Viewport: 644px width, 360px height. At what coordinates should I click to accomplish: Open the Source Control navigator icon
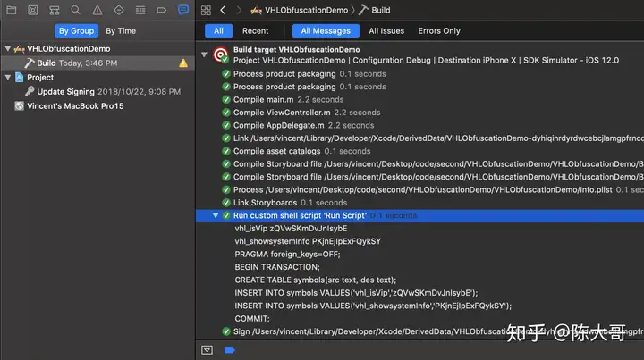click(x=33, y=10)
